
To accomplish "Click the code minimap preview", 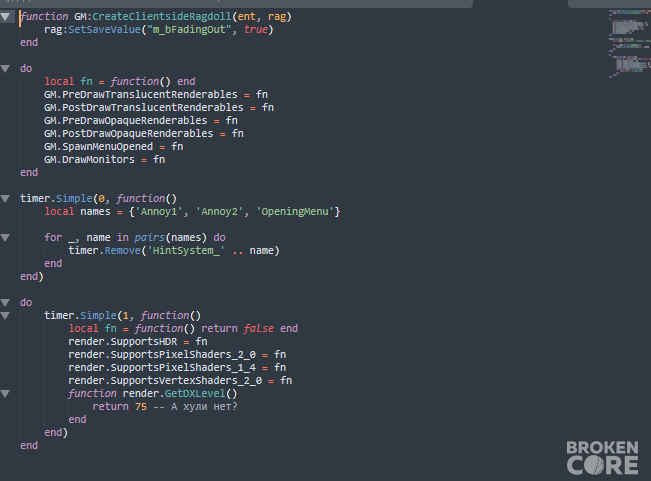I will [x=629, y=44].
